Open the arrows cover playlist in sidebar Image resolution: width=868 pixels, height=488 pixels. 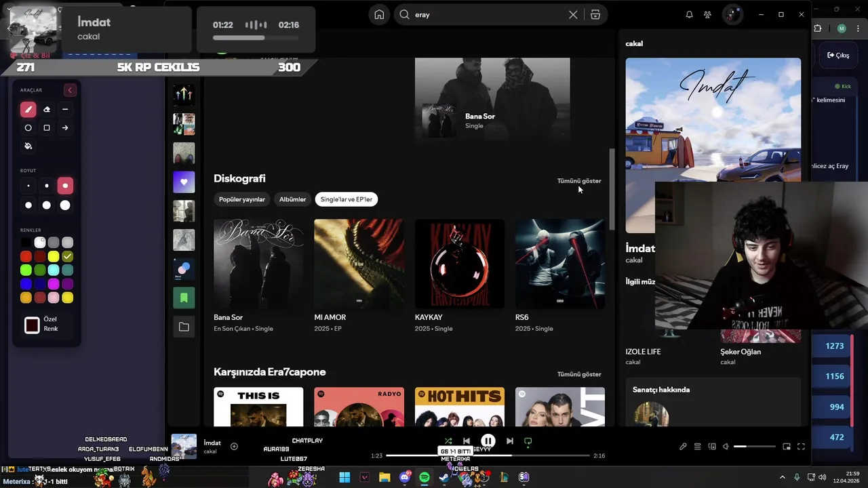[x=184, y=95]
